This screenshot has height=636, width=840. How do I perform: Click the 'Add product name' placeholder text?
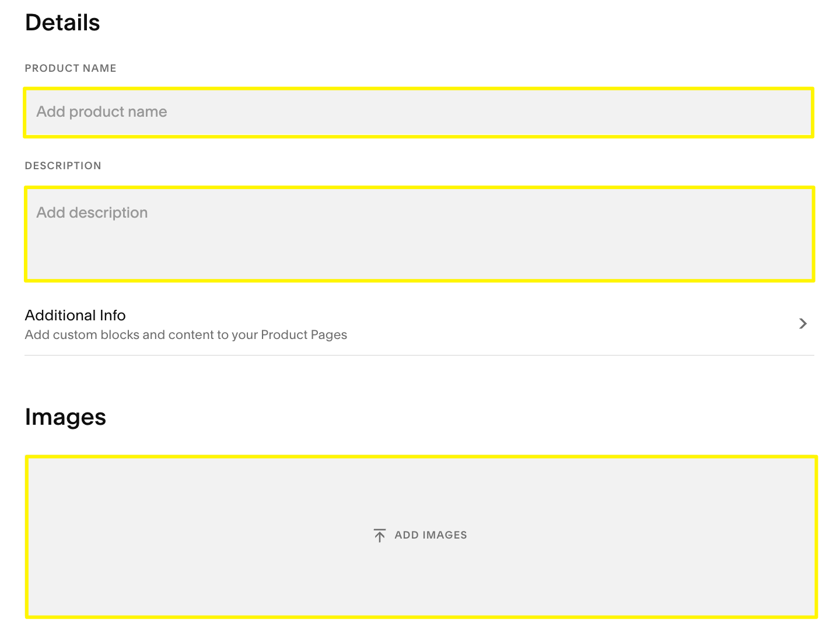(101, 112)
